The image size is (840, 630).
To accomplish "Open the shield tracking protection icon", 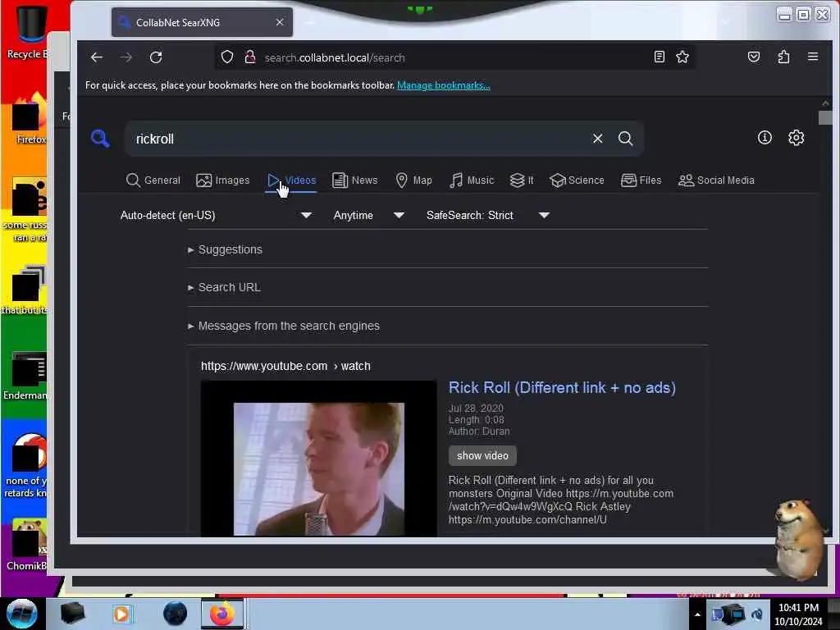I will [227, 57].
